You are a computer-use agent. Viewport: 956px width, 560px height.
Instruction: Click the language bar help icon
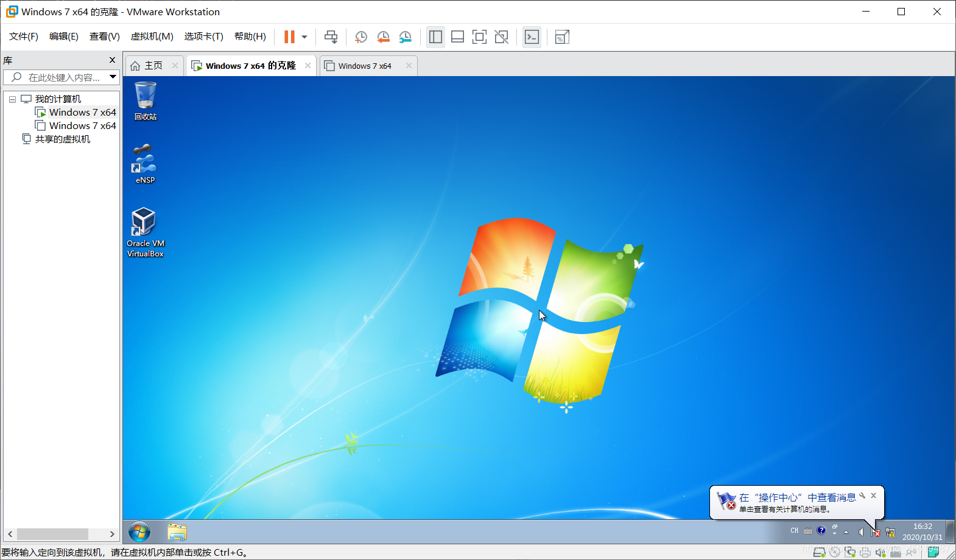pos(821,530)
